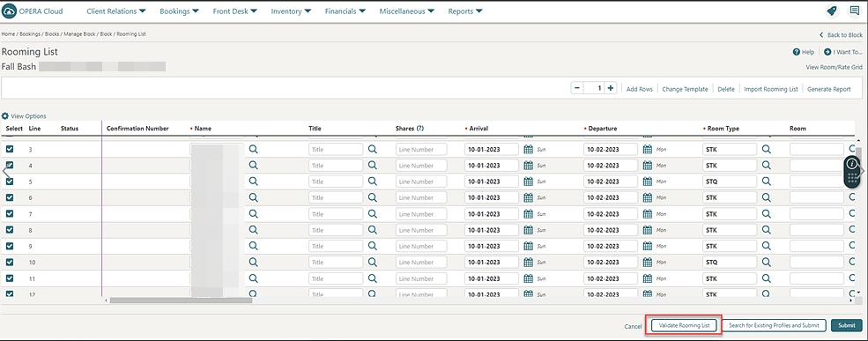Click Arrival date field on line 8

pyautogui.click(x=492, y=230)
